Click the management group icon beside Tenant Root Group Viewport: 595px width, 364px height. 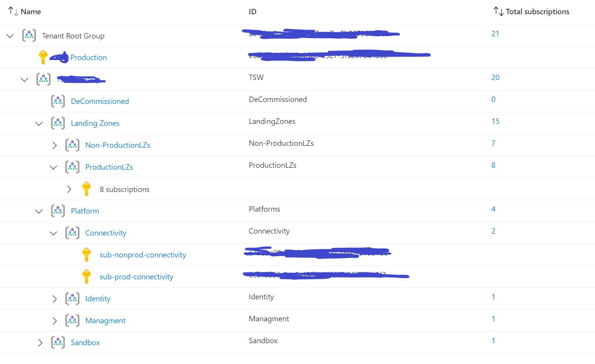(x=29, y=35)
